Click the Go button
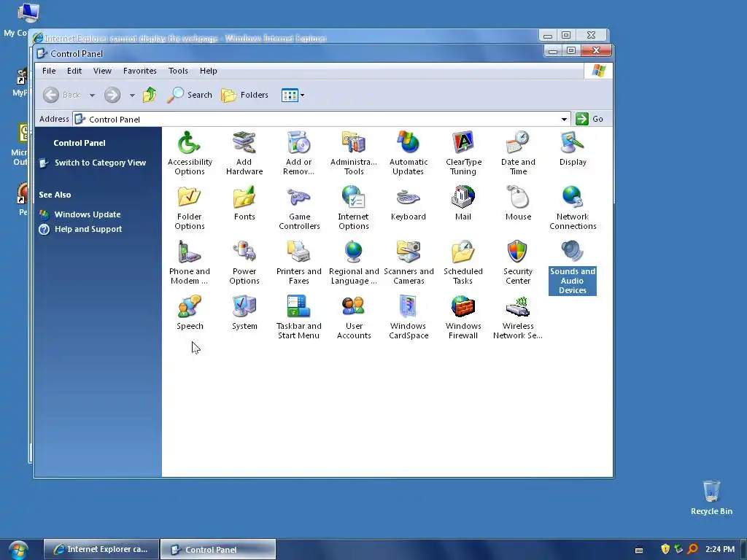 click(x=589, y=119)
